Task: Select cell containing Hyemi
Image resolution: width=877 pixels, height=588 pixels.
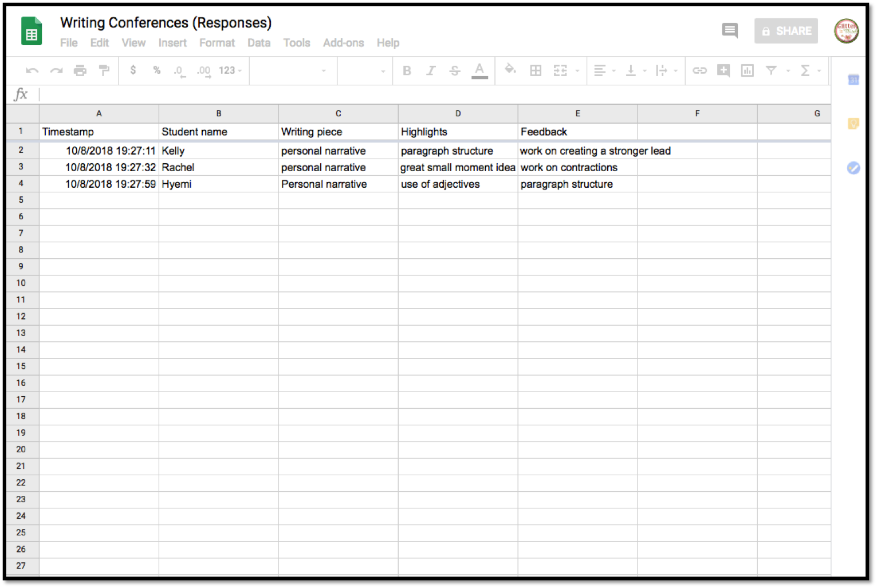Action: [218, 184]
